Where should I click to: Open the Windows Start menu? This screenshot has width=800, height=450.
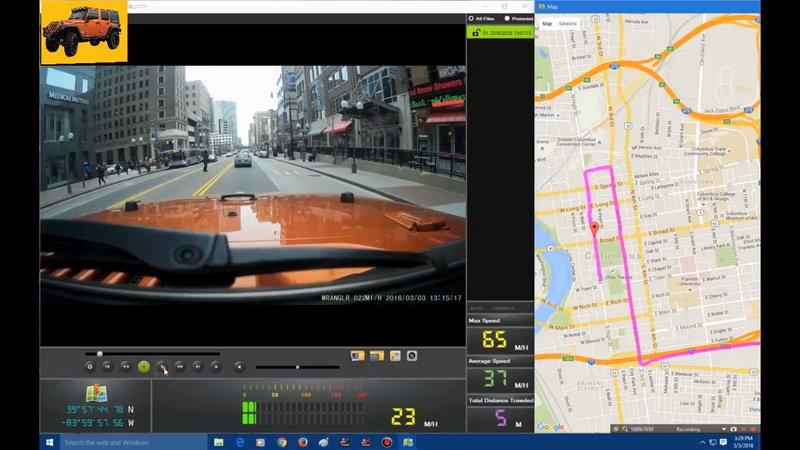(x=50, y=442)
